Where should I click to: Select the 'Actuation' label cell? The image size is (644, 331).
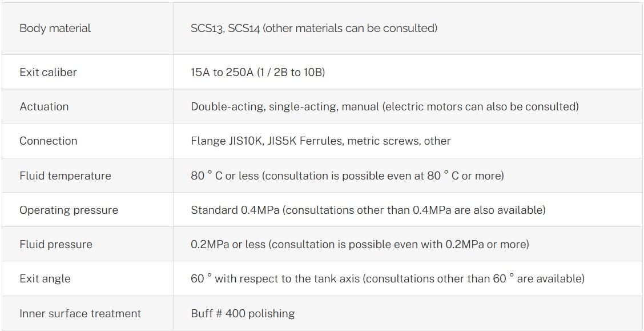[44, 107]
